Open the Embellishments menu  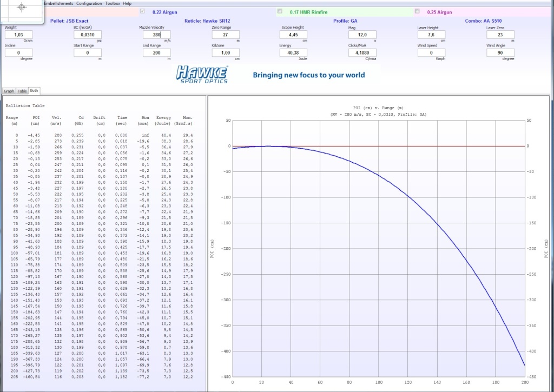[x=58, y=3]
